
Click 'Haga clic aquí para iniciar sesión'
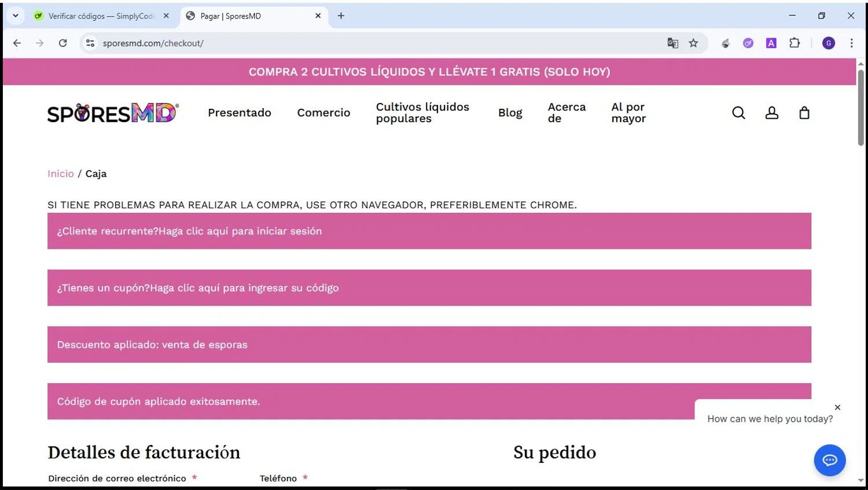tap(240, 231)
